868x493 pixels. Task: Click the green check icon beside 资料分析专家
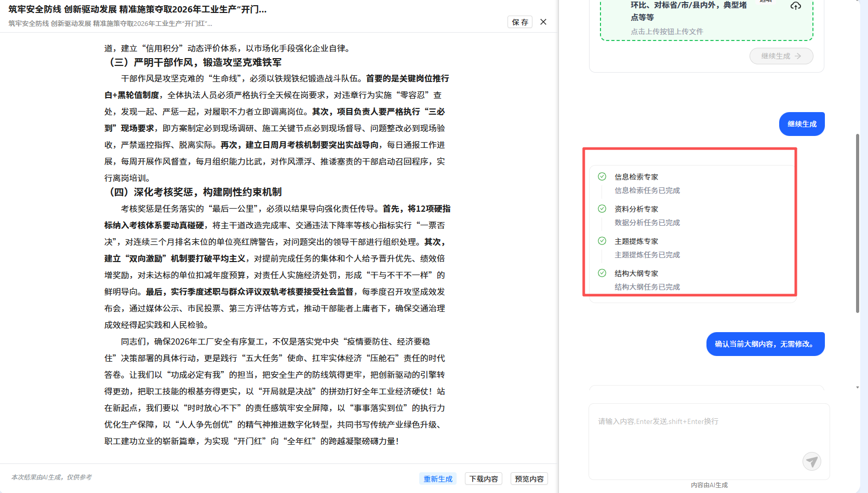pyautogui.click(x=602, y=209)
